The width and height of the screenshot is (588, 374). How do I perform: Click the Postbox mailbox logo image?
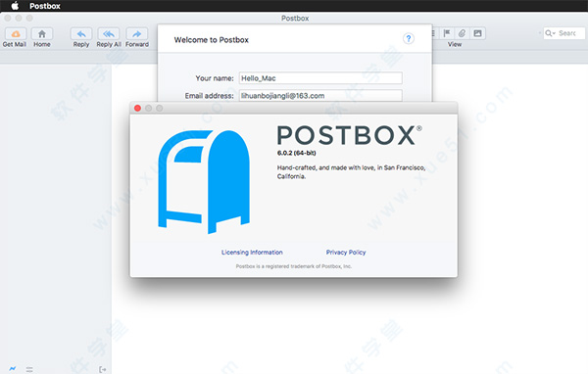click(x=204, y=182)
